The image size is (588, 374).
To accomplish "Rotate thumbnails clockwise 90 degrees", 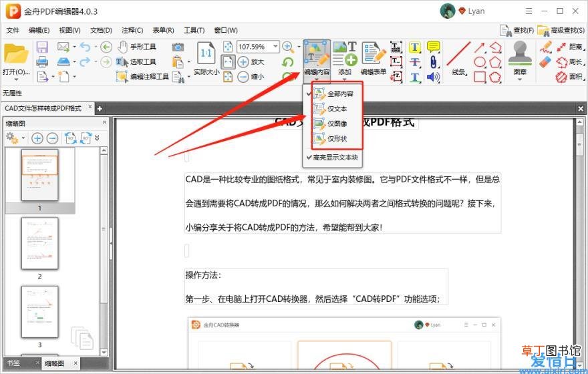I will [x=86, y=138].
